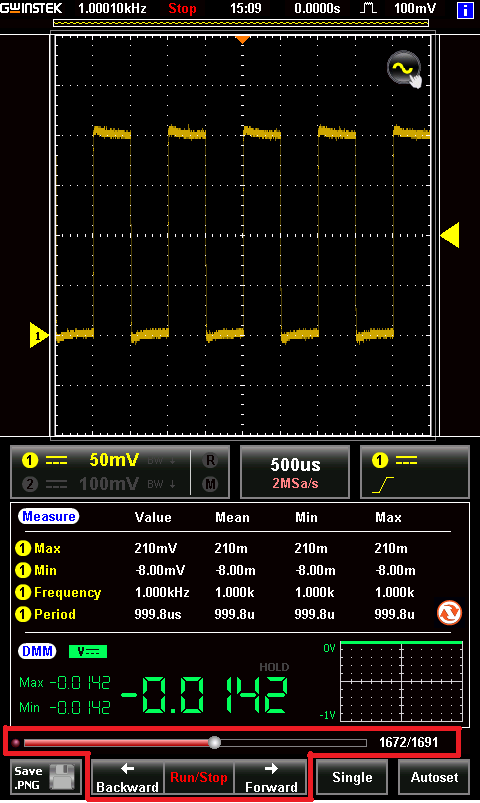Click the 999.8us period value
The image size is (480, 803).
click(x=158, y=615)
